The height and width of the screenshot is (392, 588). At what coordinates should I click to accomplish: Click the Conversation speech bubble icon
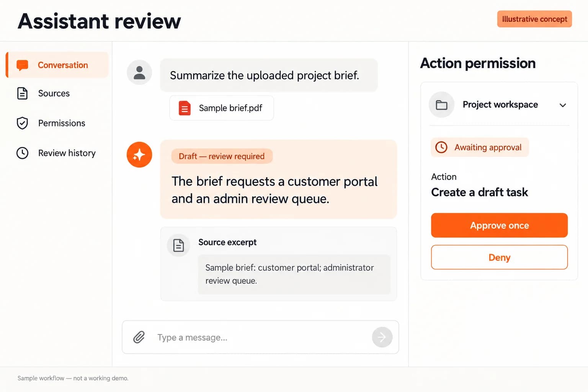pos(22,65)
